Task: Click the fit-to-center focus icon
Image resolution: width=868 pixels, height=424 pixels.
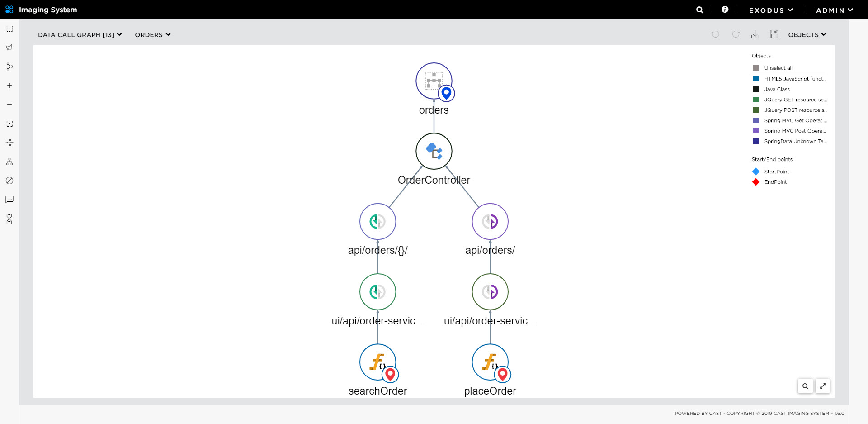Action: click(x=9, y=124)
